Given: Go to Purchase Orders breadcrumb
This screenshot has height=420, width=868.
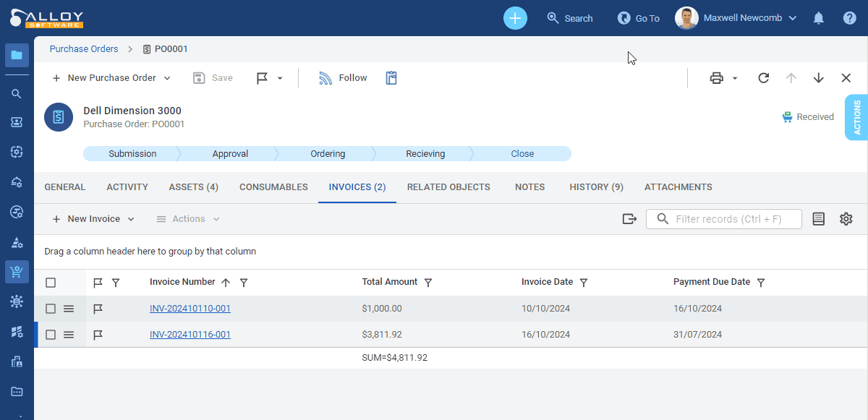Looking at the screenshot, I should (84, 49).
